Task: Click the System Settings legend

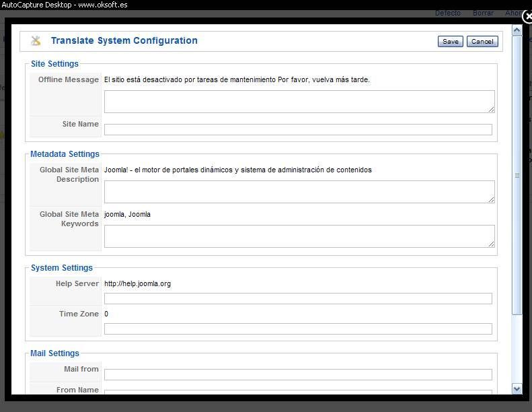Action: 62,268
